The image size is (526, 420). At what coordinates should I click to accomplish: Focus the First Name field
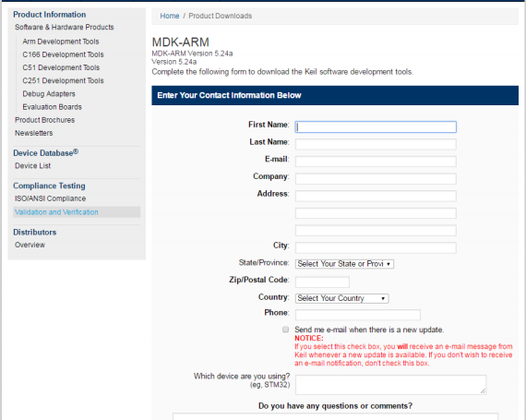376,126
